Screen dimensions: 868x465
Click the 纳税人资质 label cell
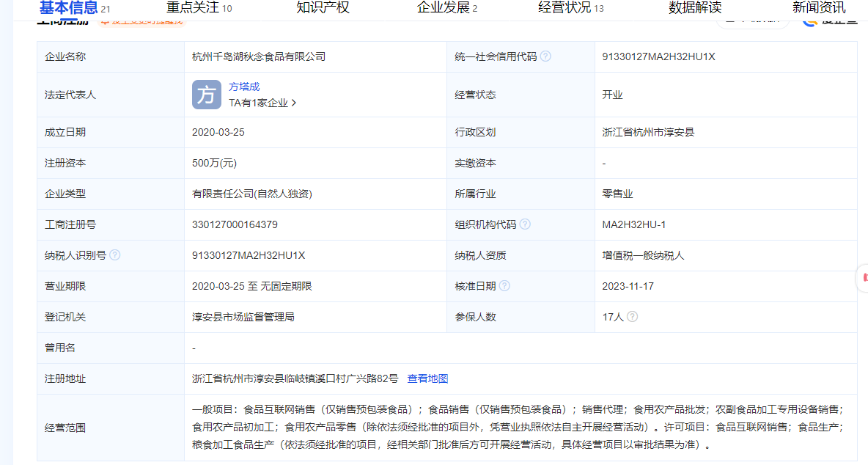coord(521,255)
